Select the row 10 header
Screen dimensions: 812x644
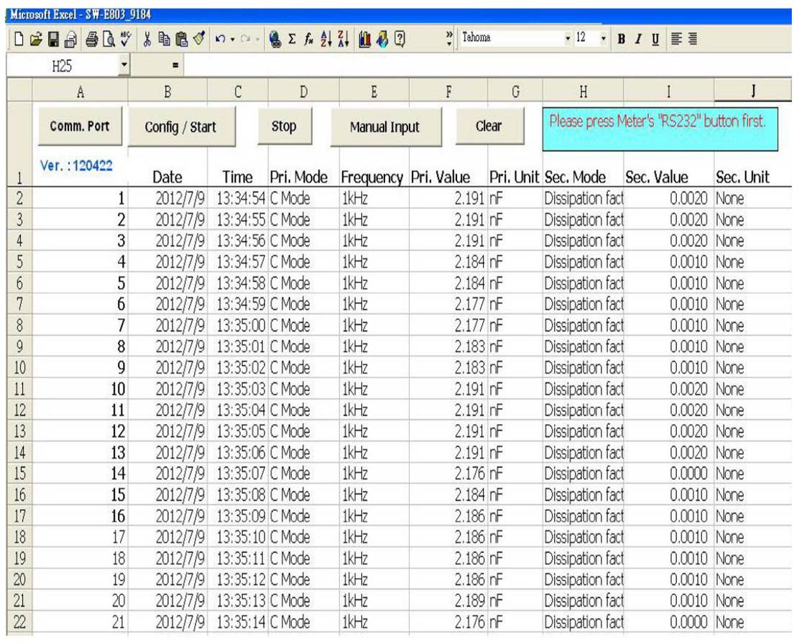[20, 368]
